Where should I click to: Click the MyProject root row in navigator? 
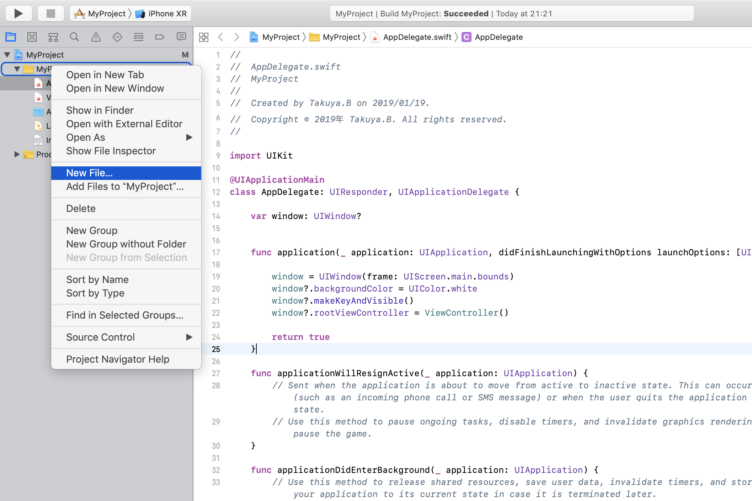tap(96, 55)
